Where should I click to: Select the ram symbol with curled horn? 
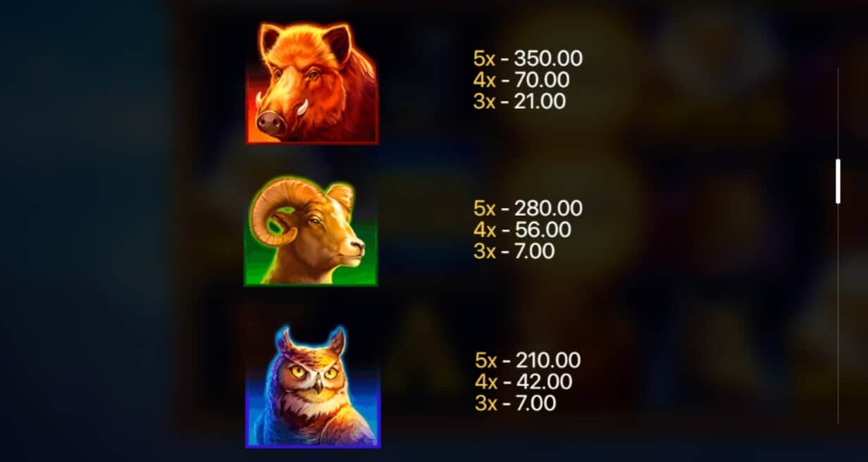pos(311,231)
